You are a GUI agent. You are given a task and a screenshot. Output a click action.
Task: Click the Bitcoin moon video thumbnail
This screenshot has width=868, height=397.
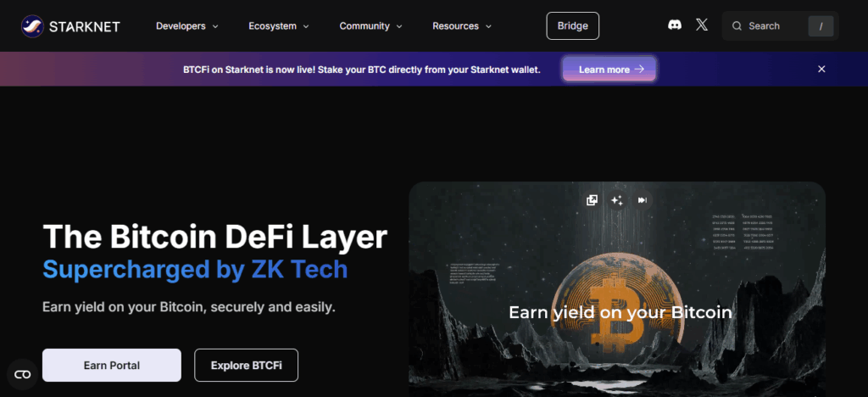pyautogui.click(x=617, y=289)
